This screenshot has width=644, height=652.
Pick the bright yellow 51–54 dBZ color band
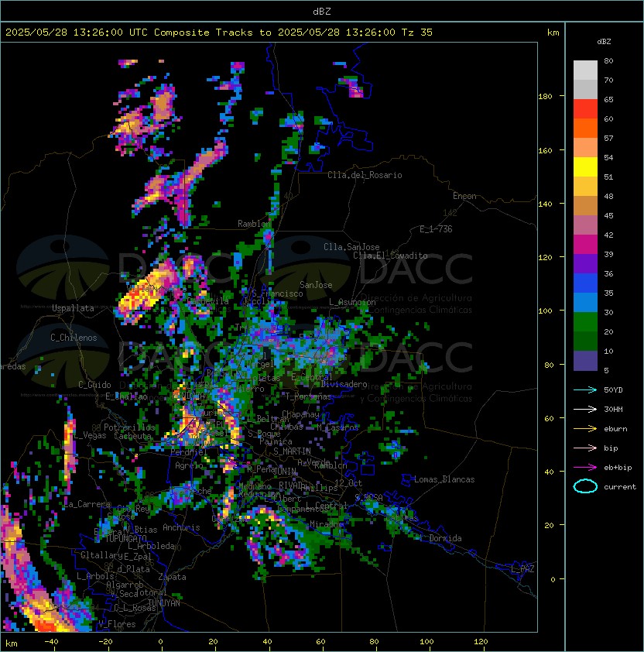585,167
